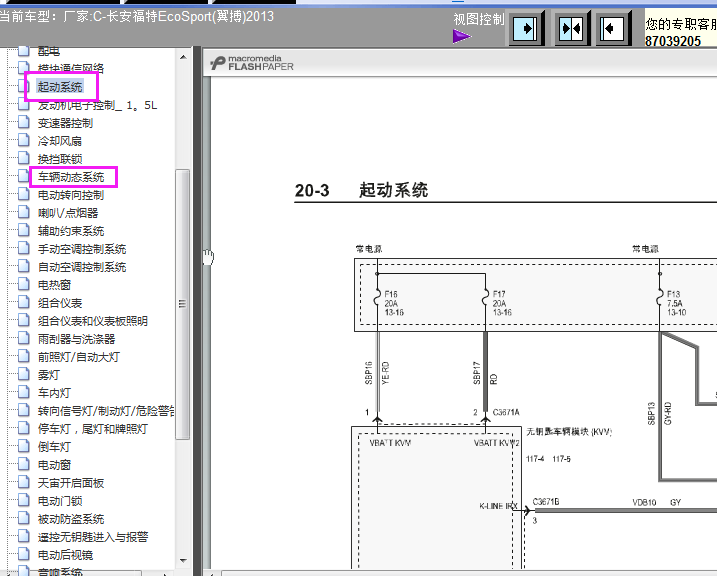Open the 起动系统 tree item
Screen dimensions: 717x576
click(x=60, y=86)
